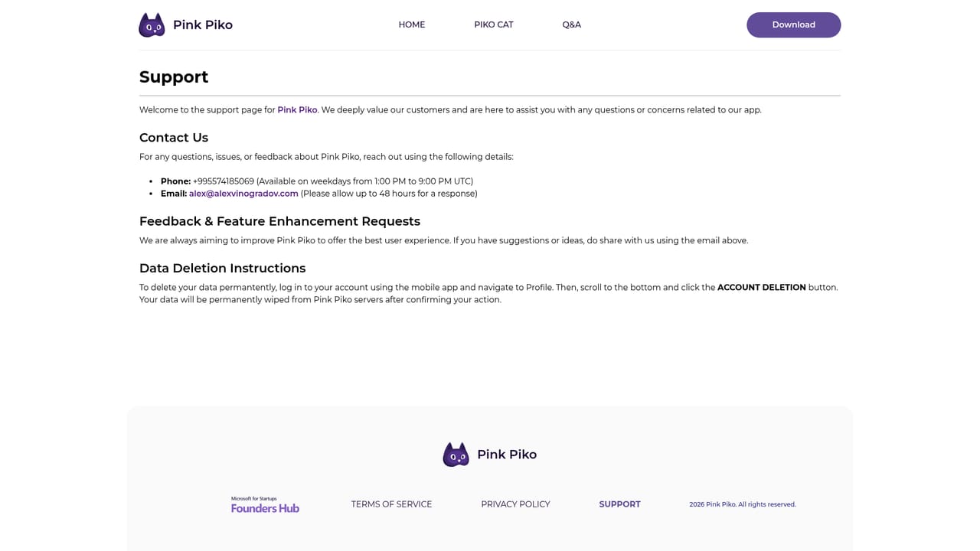
Task: Click the Pink Piko cat logo in header
Action: (x=152, y=24)
